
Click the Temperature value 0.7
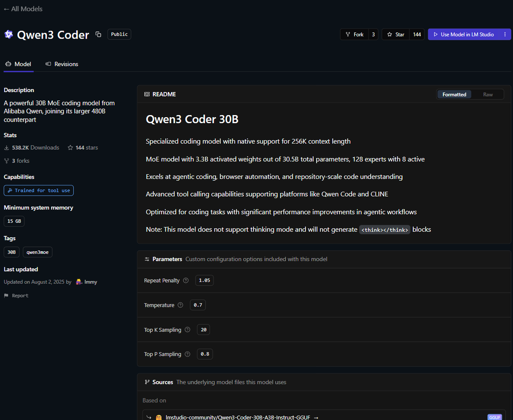point(198,305)
